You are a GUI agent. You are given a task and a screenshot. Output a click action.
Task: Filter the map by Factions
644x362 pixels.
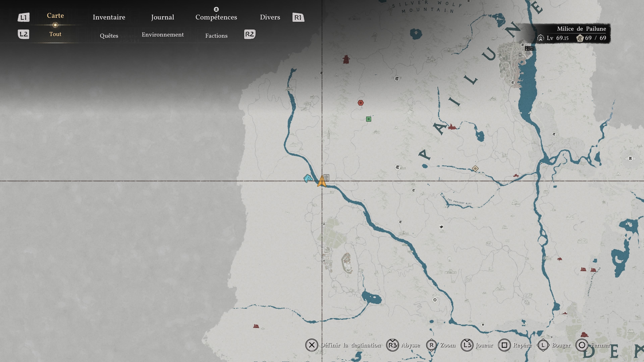[217, 36]
